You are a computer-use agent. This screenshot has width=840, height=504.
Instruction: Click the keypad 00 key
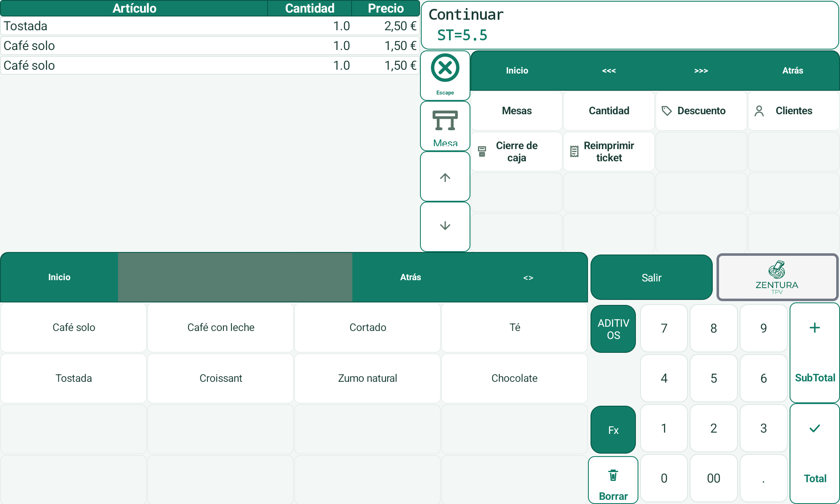(x=714, y=478)
